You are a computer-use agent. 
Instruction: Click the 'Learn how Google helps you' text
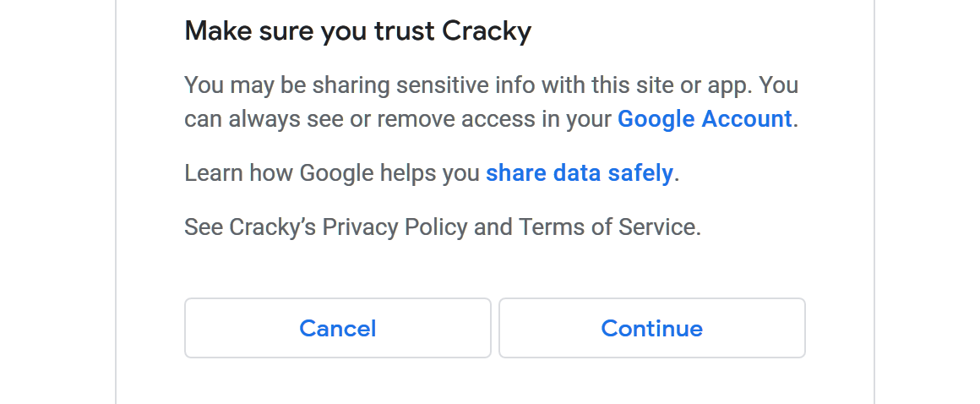pos(332,173)
